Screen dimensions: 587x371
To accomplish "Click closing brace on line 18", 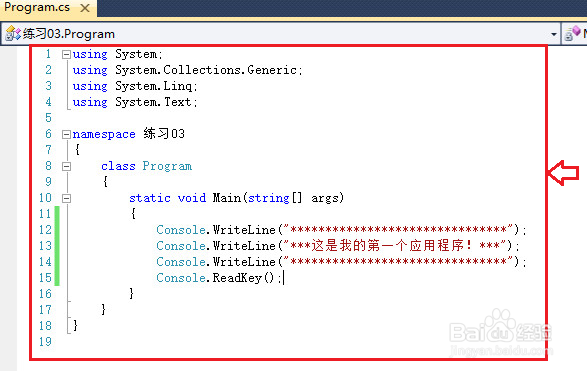I will coord(75,325).
